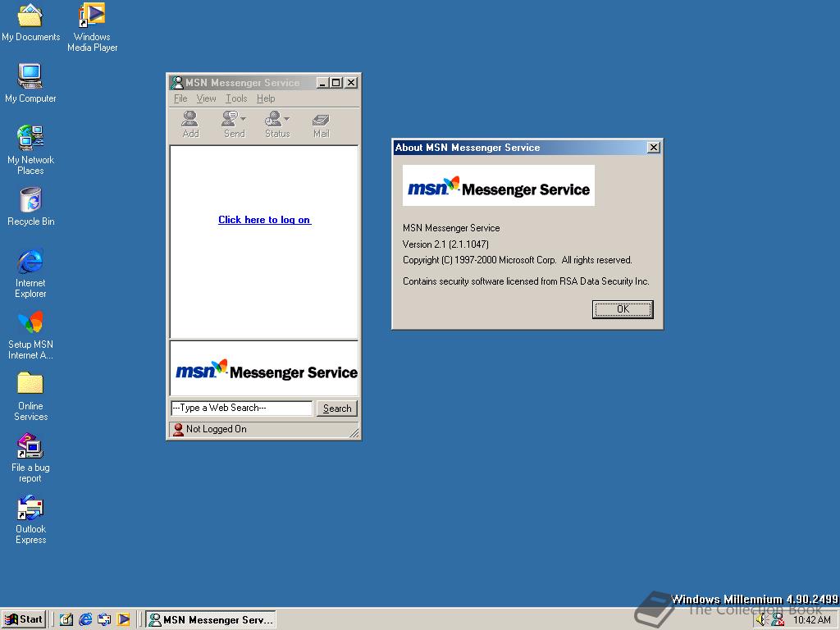Click OK in the About dialog

click(623, 309)
